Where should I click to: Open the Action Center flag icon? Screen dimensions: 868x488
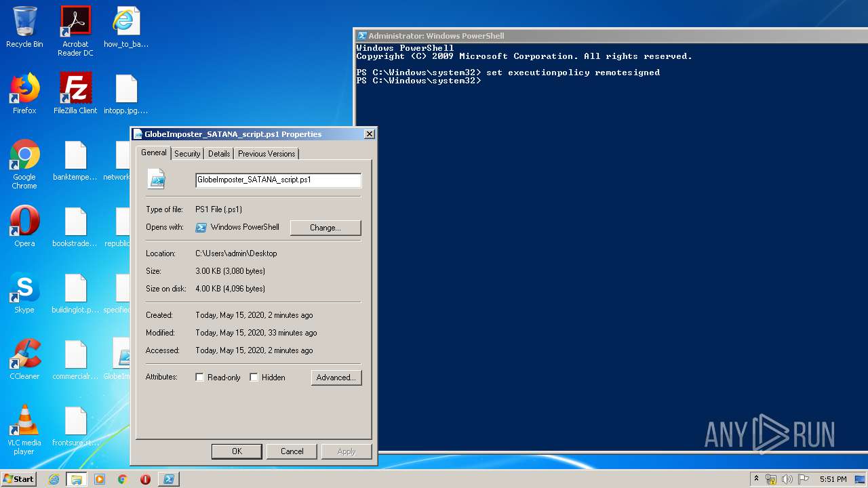[x=804, y=479]
